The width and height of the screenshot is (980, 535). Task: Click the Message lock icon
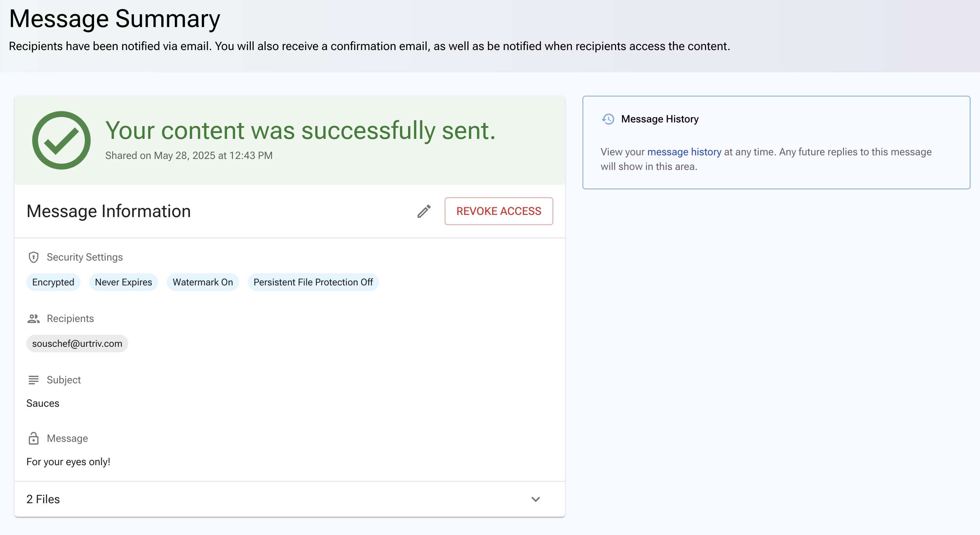coord(34,438)
